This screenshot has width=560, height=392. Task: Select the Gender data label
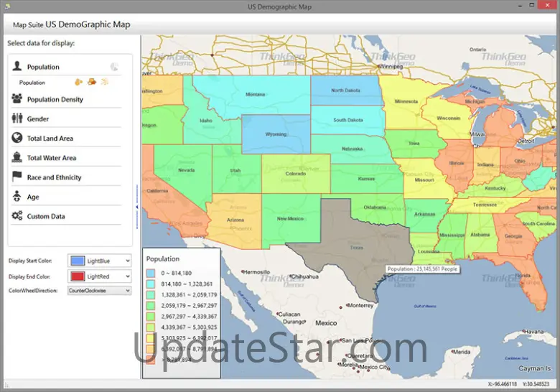pyautogui.click(x=38, y=119)
